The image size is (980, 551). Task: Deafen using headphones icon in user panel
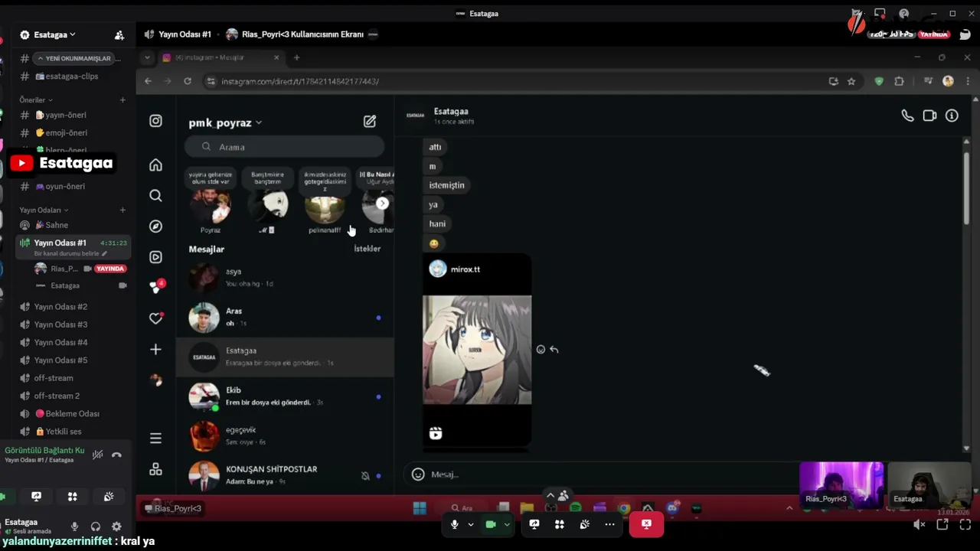(96, 527)
